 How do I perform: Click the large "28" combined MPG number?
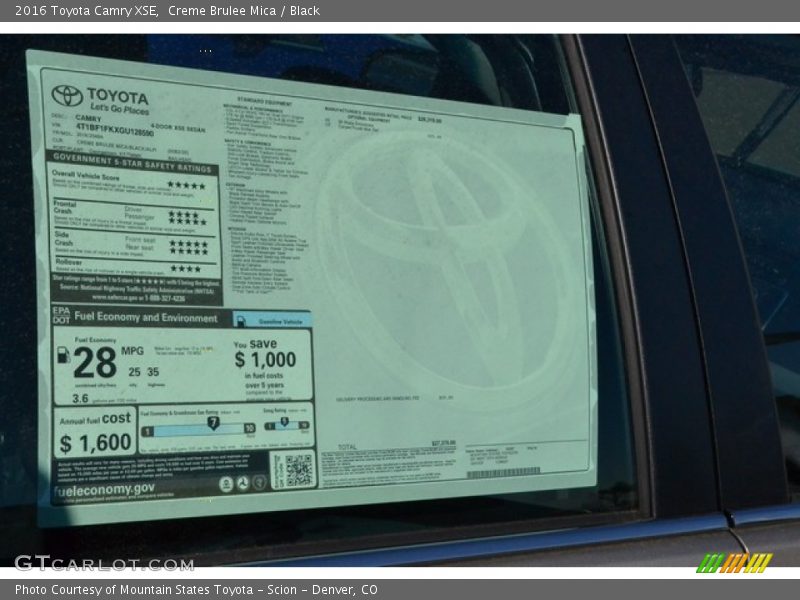pyautogui.click(x=95, y=363)
